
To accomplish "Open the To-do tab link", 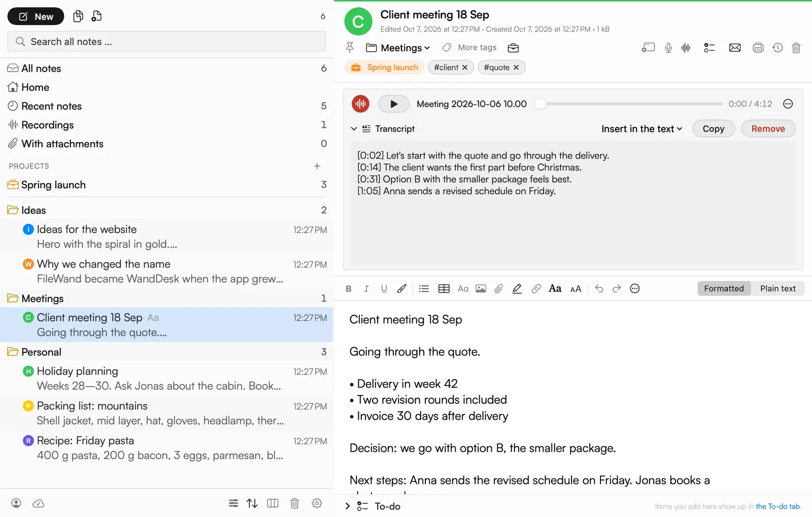I will pyautogui.click(x=777, y=506).
